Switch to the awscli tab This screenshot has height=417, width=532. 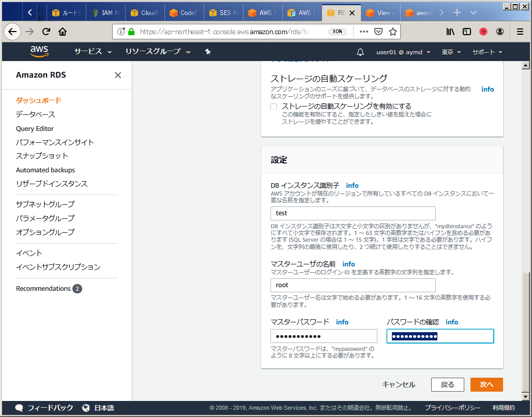[x=419, y=12]
